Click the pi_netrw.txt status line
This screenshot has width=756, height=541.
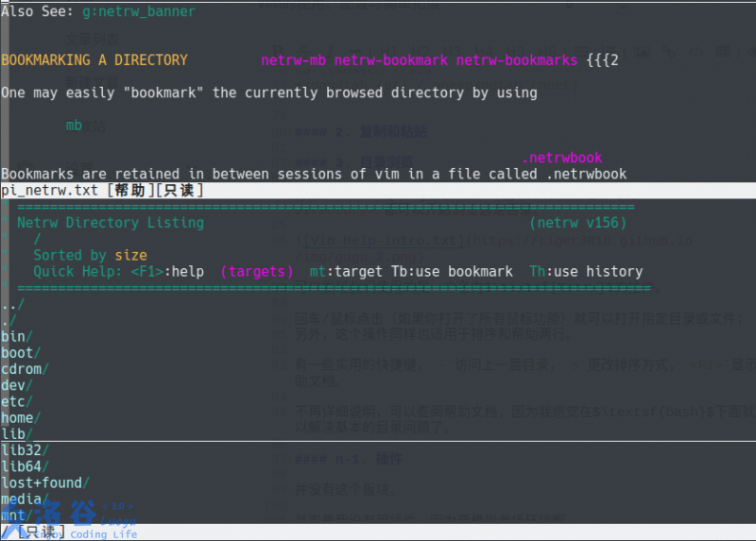coord(102,190)
